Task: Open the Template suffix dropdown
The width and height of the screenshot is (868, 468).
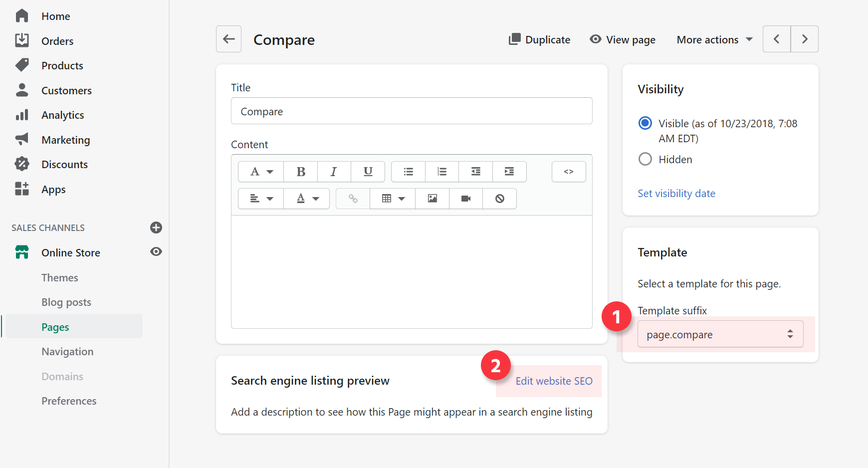Action: tap(720, 334)
